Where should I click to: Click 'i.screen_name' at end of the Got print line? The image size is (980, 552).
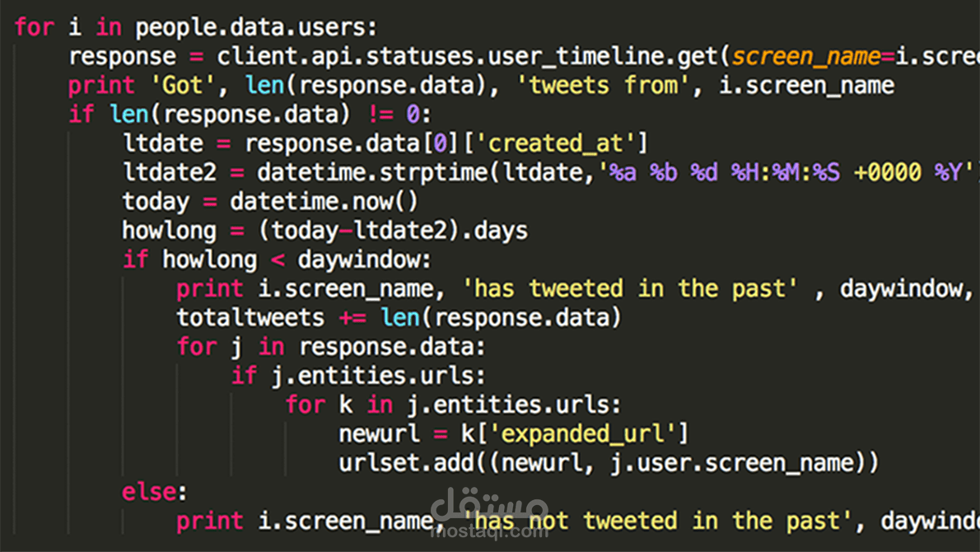[806, 86]
